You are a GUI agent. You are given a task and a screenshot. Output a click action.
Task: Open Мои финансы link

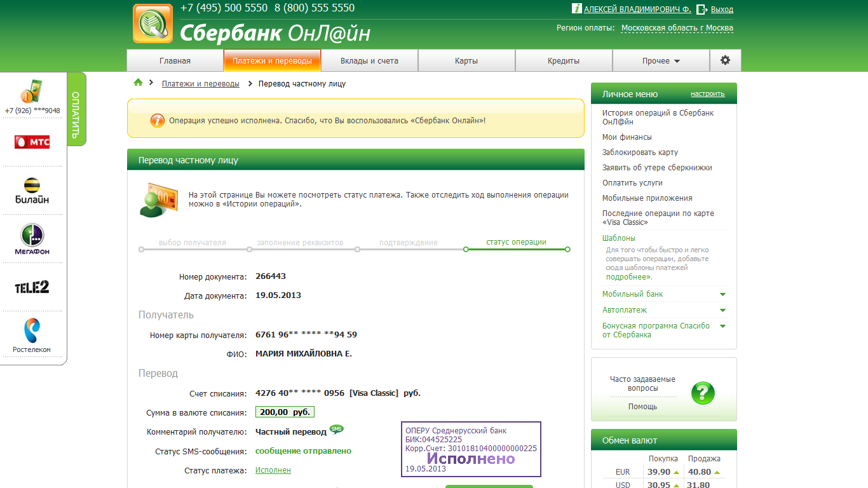(x=627, y=137)
